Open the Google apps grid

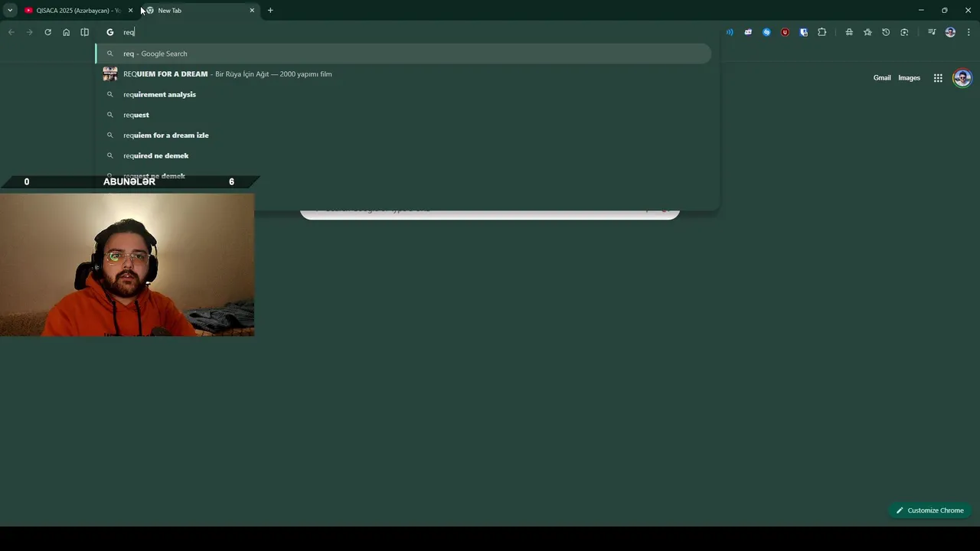click(938, 78)
